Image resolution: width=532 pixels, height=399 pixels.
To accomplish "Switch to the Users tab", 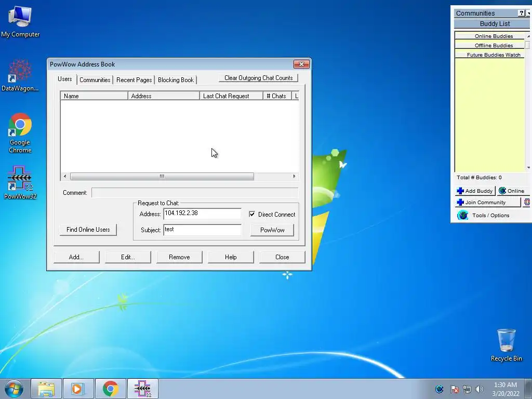I will tap(65, 79).
